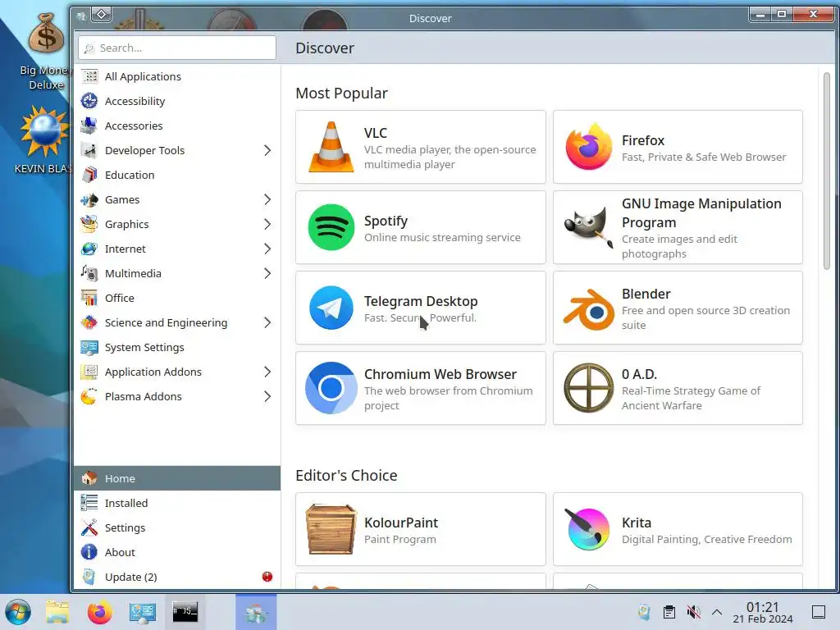Click the Accessibility category icon
840x630 pixels.
tap(89, 101)
